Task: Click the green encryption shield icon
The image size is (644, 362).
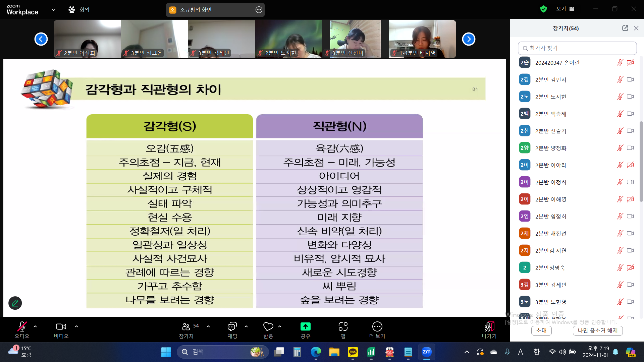Action: point(543,9)
